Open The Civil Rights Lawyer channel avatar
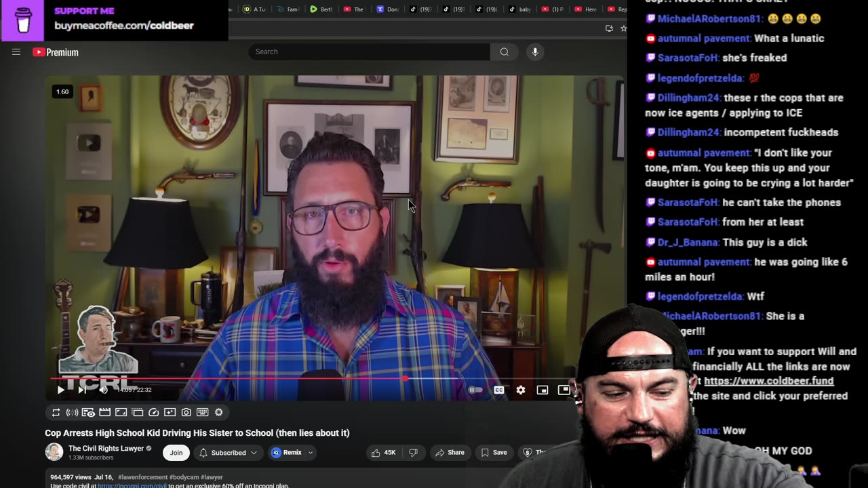 pos(54,452)
